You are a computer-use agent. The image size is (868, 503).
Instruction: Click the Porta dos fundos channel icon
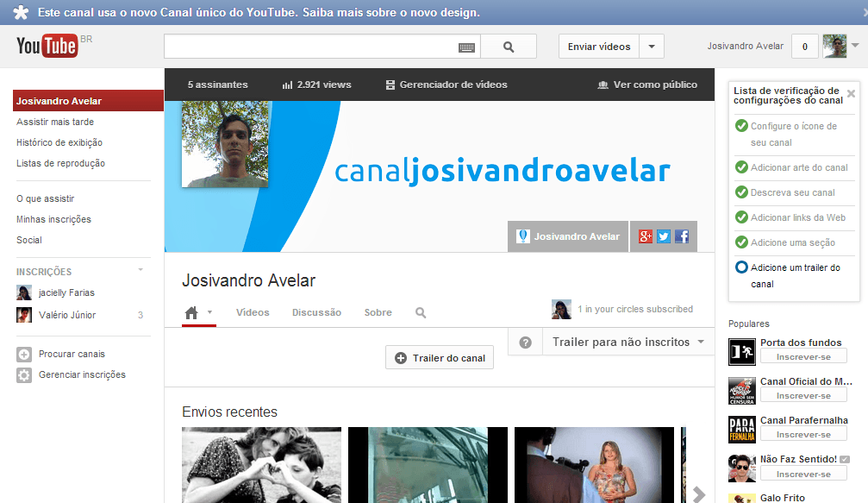click(x=742, y=352)
